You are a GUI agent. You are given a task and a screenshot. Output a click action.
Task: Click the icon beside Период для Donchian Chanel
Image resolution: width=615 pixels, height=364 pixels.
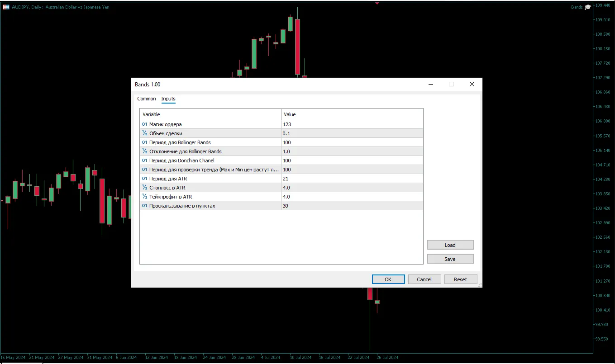[145, 161]
